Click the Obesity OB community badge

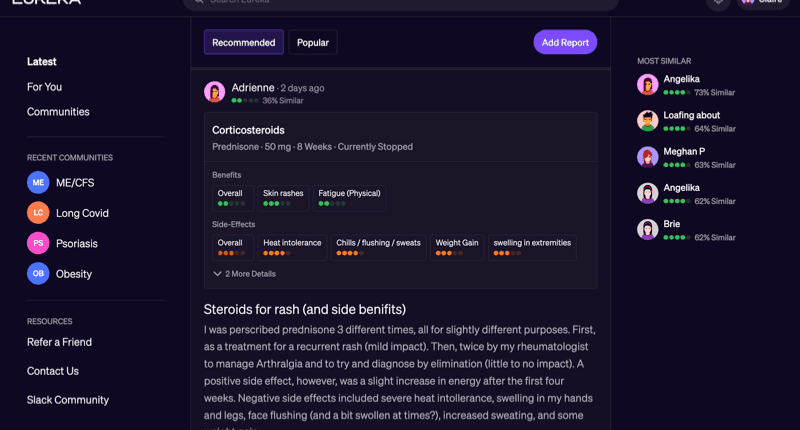coord(38,273)
